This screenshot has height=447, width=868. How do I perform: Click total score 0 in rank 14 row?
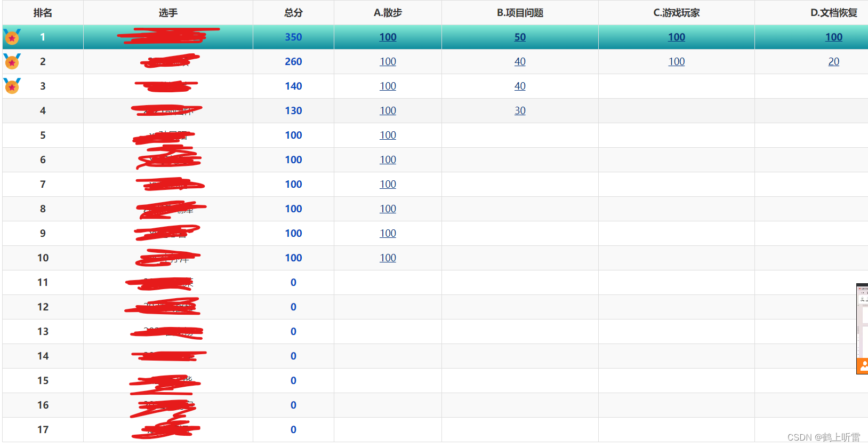(293, 356)
